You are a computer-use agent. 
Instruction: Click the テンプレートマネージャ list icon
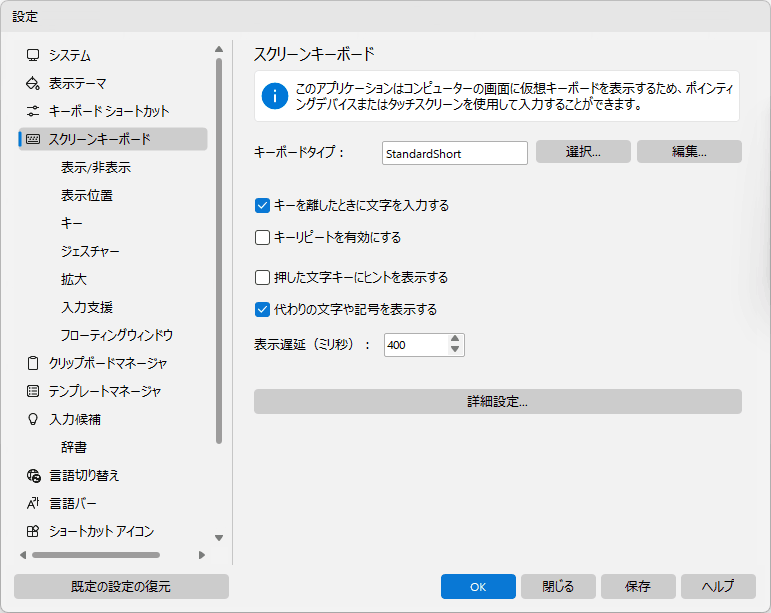tap(33, 391)
